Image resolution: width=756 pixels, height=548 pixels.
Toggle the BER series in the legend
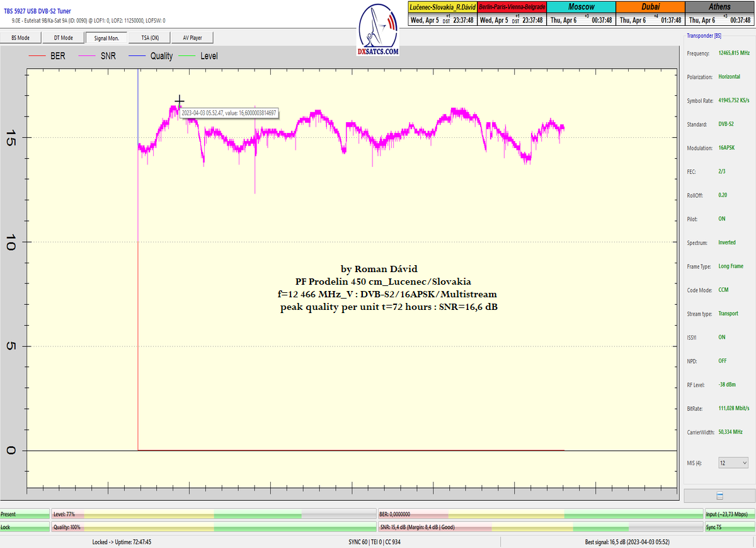[x=47, y=56]
